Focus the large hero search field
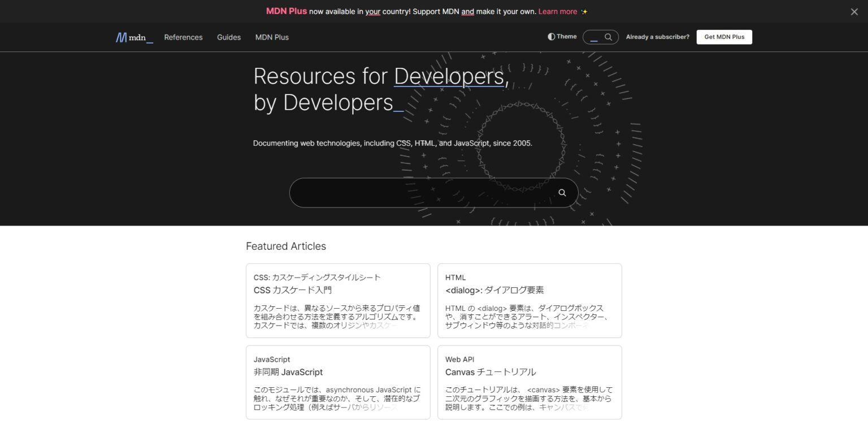The height and width of the screenshot is (424, 868). [434, 193]
